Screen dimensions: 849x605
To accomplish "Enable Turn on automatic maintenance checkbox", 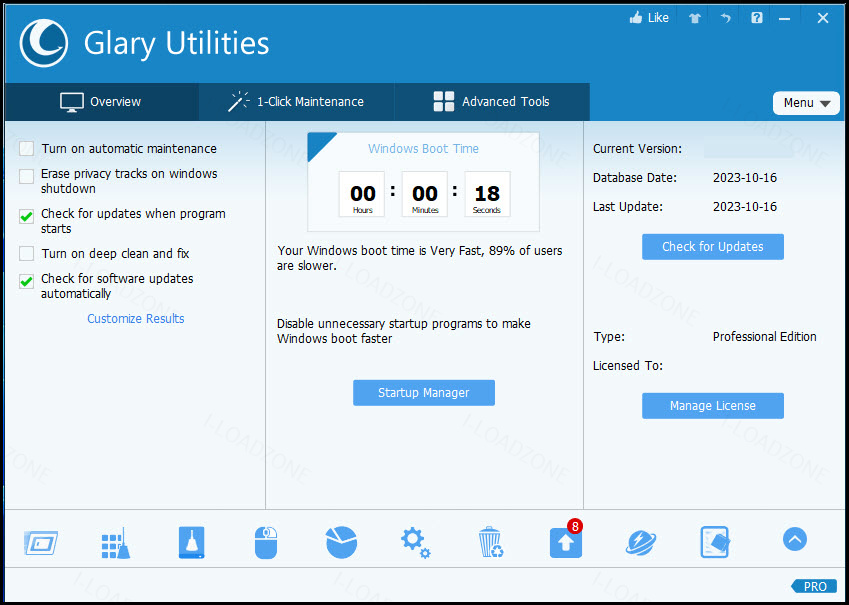I will (x=27, y=149).
